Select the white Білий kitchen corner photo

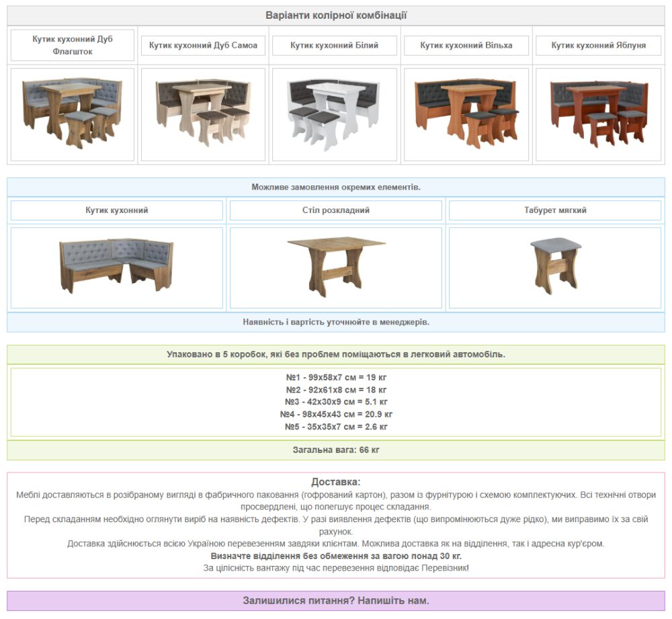coord(335,114)
